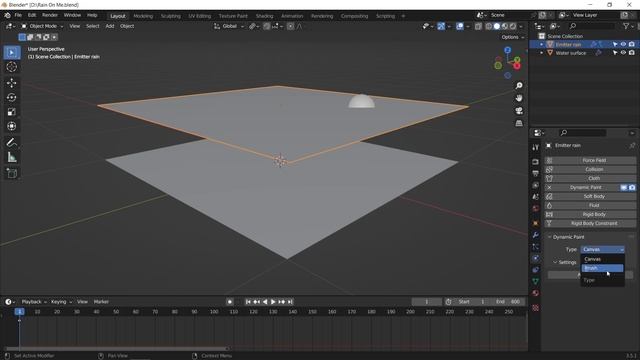Toggle Water surface render camera icon
Screen dimensions: 640x360
tap(631, 53)
